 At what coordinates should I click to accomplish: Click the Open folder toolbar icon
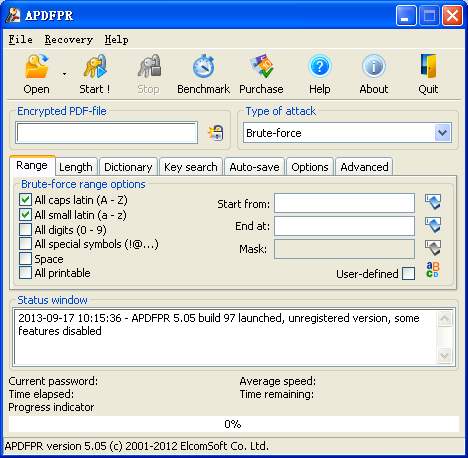[x=37, y=66]
